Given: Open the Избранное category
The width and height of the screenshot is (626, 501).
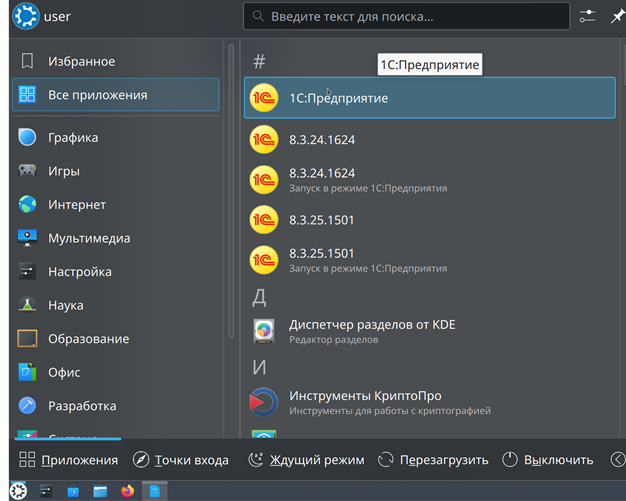Looking at the screenshot, I should pyautogui.click(x=116, y=61).
